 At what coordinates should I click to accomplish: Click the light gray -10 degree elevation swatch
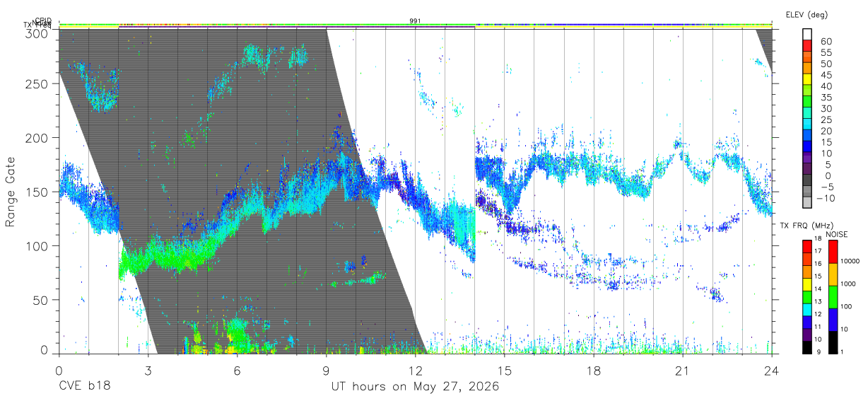[x=807, y=203]
